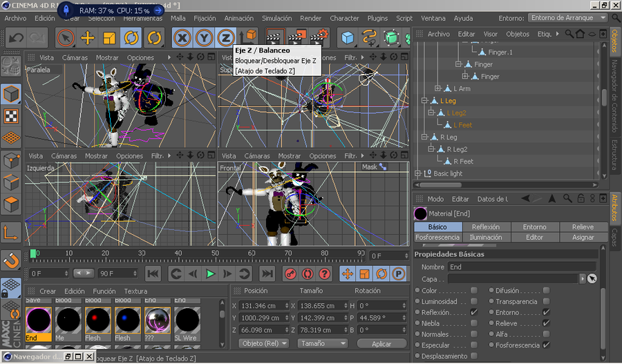622x364 pixels.
Task: Open the Plugins menu
Action: click(377, 18)
